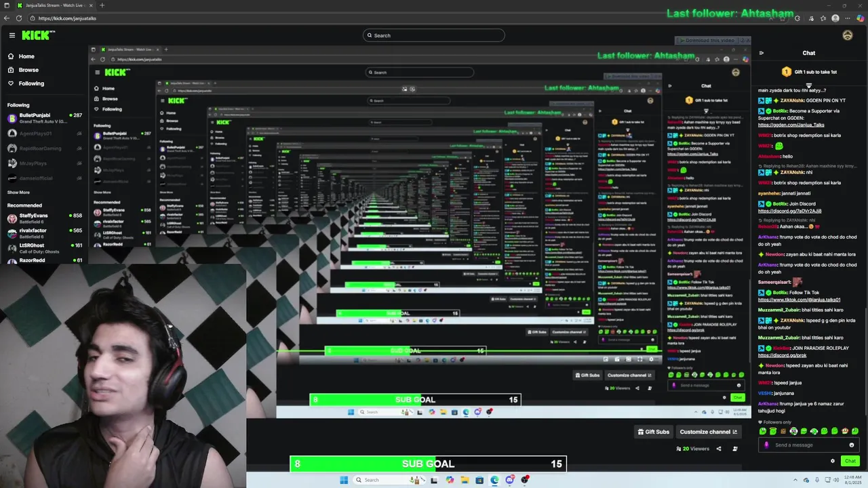Image resolution: width=868 pixels, height=488 pixels.
Task: Click the purple icon in outermost message box
Action: pos(766,445)
